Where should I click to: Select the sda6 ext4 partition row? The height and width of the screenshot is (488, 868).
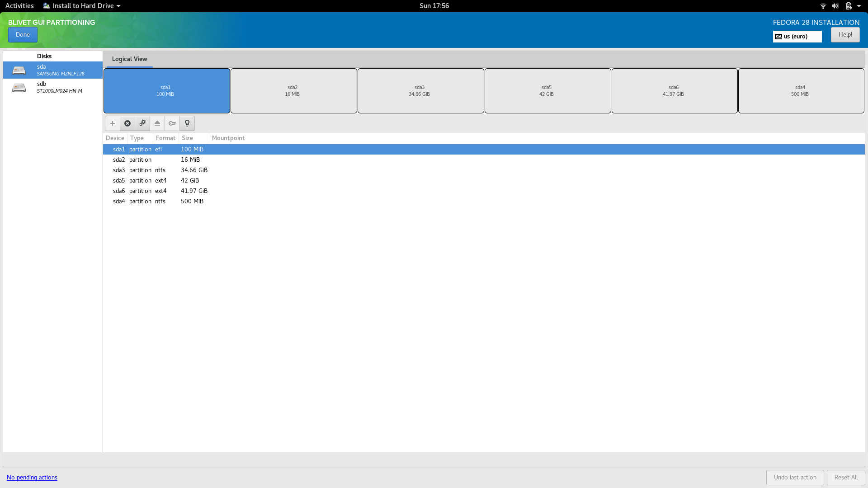click(x=484, y=191)
